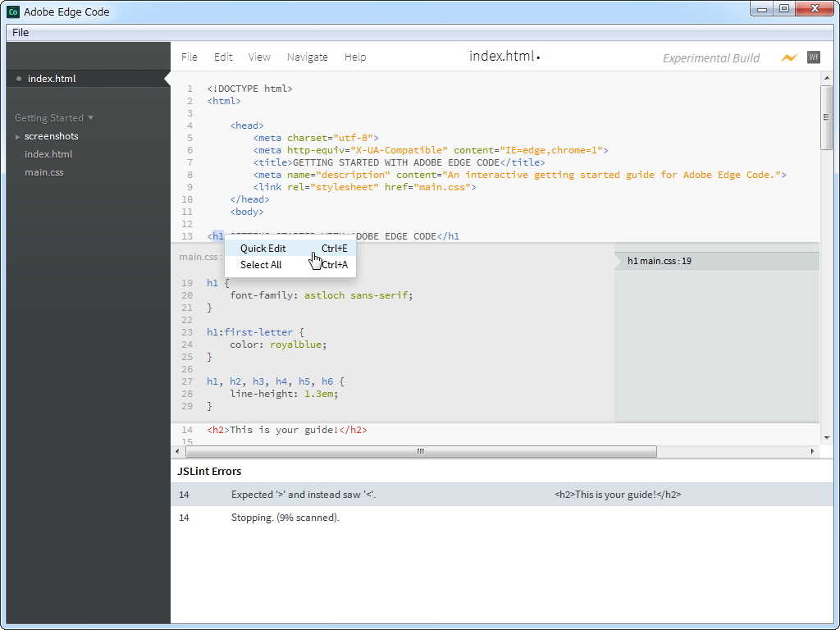Open the Navigate menu
840x630 pixels.
click(308, 57)
